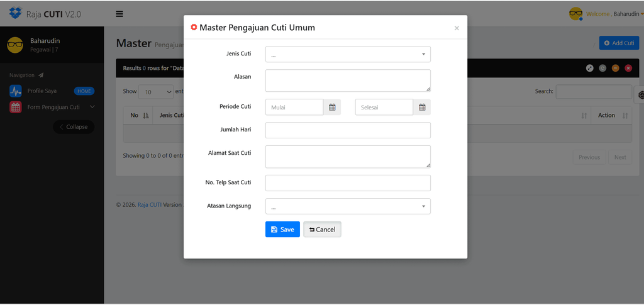Sort by the No column

139,115
